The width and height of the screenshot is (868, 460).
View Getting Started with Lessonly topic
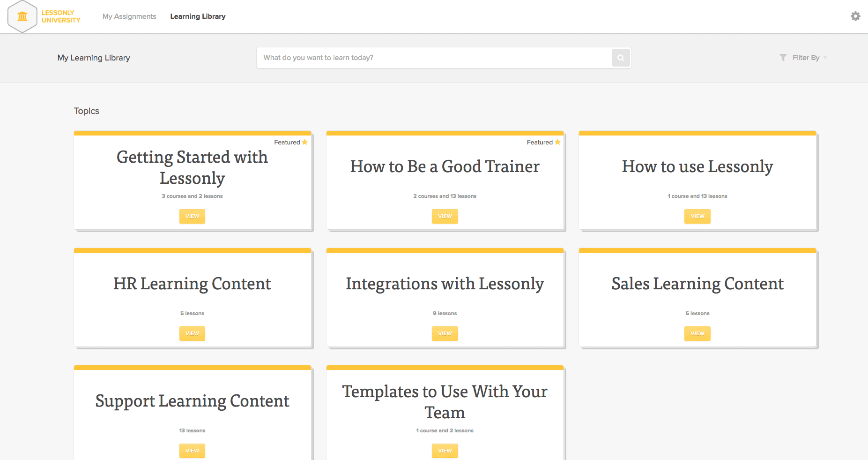point(192,216)
